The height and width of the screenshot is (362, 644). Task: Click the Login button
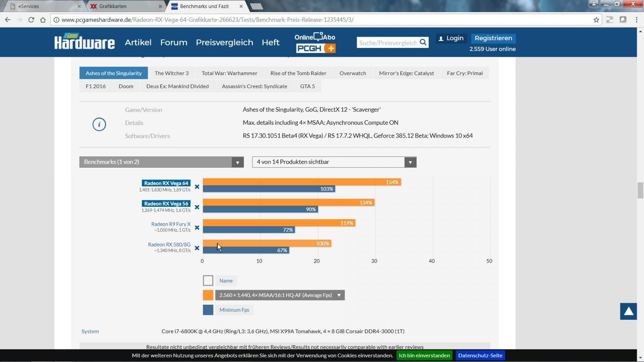(x=451, y=38)
